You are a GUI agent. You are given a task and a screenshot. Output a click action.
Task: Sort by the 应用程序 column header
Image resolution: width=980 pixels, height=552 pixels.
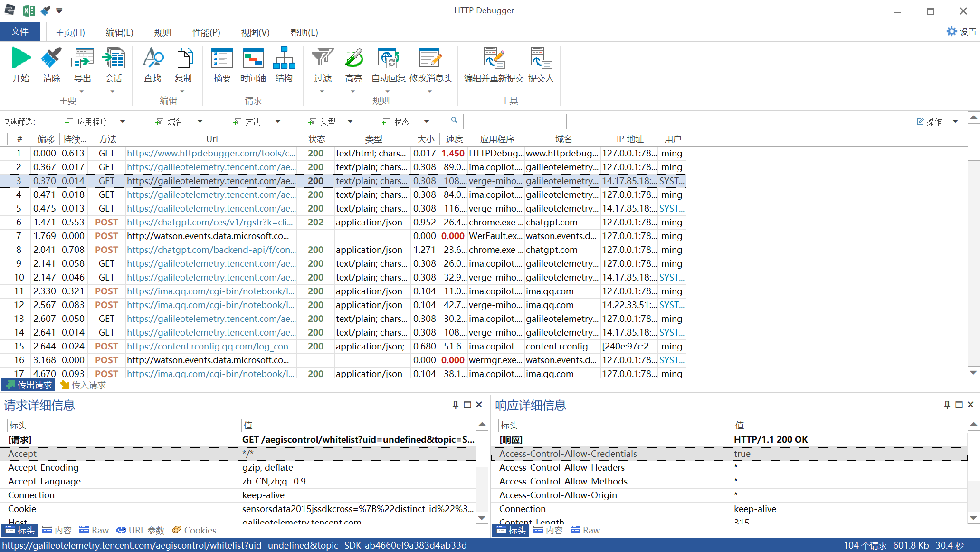(497, 139)
